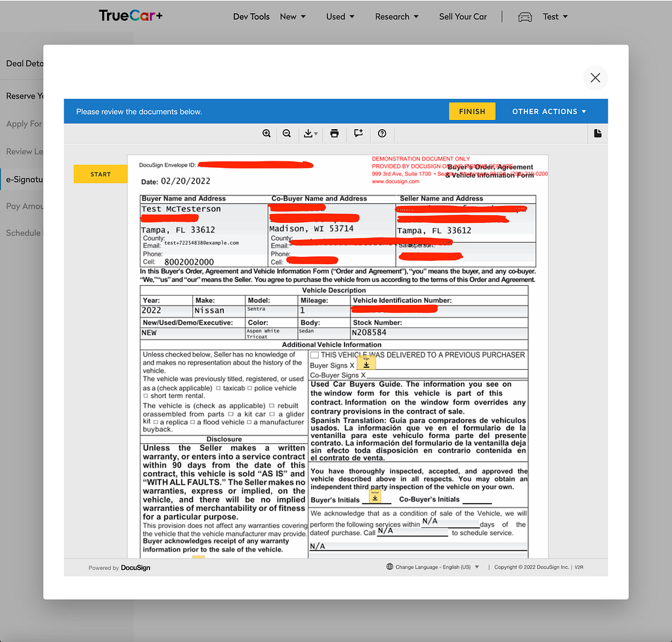Tick the flood vehicle checkbox

tap(193, 422)
